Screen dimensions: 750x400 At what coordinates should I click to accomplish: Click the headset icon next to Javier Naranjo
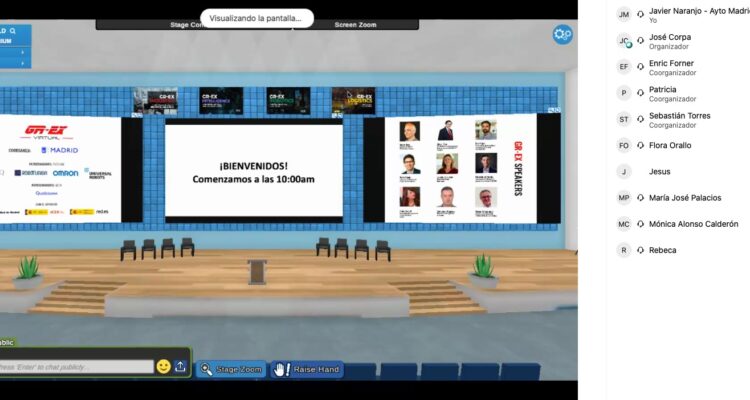pyautogui.click(x=640, y=14)
